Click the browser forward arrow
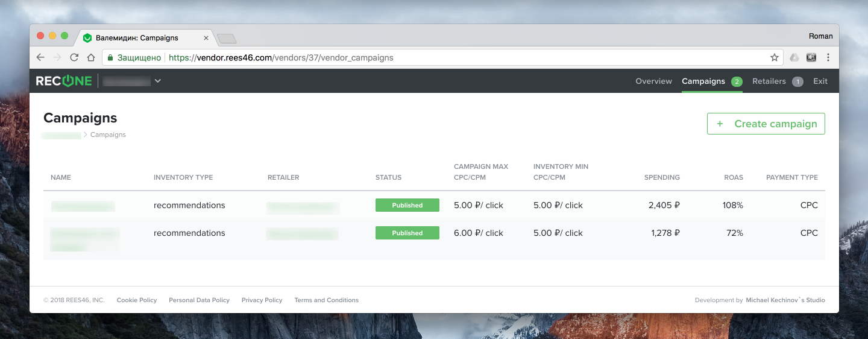The width and height of the screenshot is (868, 339). pyautogui.click(x=57, y=58)
